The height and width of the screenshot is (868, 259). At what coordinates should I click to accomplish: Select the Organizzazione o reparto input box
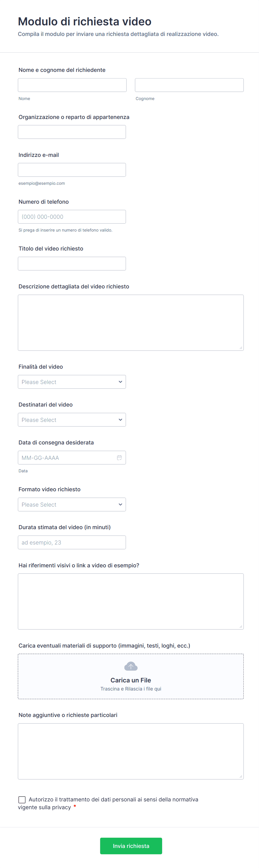click(72, 132)
